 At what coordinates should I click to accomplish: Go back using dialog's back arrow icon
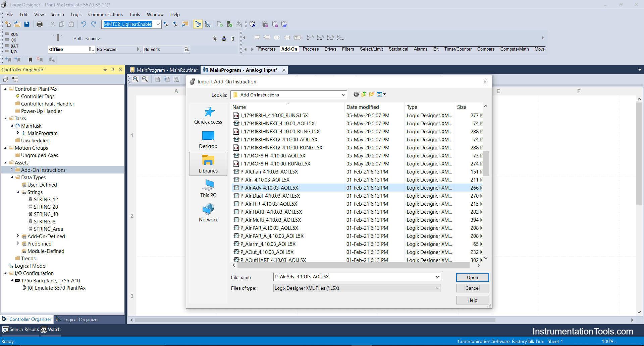356,94
